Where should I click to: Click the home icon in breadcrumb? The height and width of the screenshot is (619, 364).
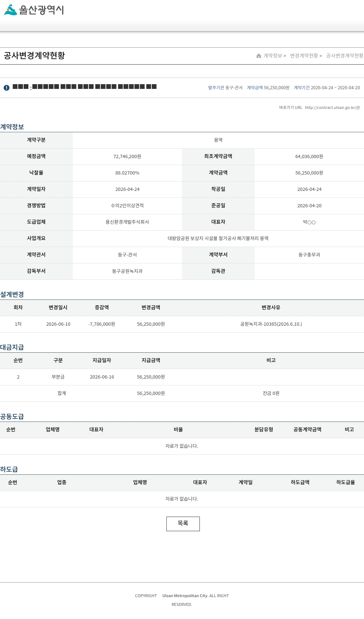coord(259,56)
